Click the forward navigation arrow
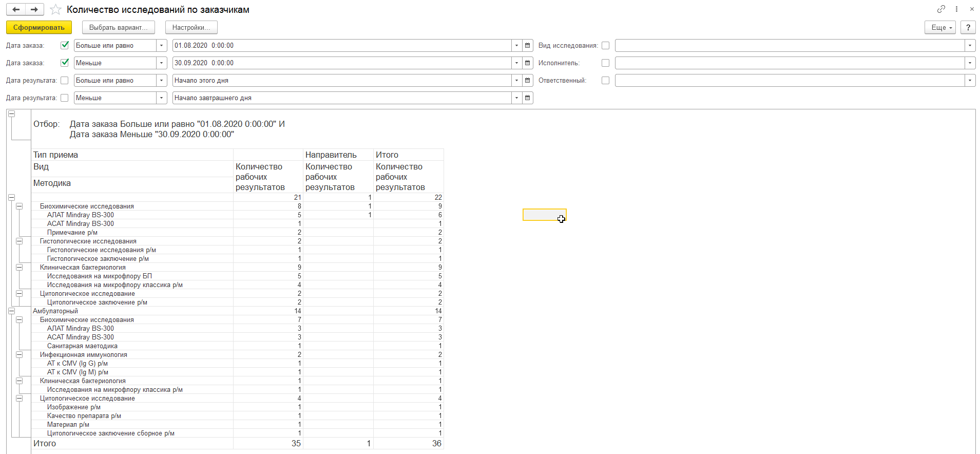The height and width of the screenshot is (454, 980). tap(34, 9)
